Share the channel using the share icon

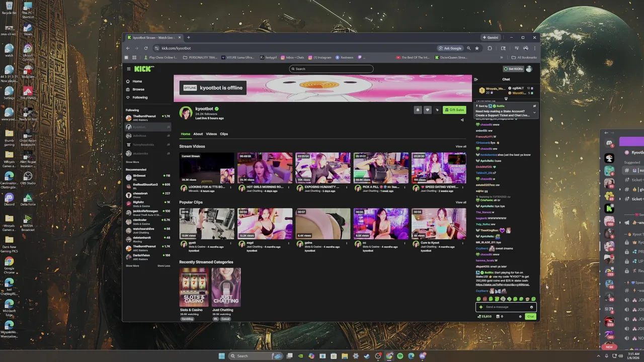click(x=462, y=120)
